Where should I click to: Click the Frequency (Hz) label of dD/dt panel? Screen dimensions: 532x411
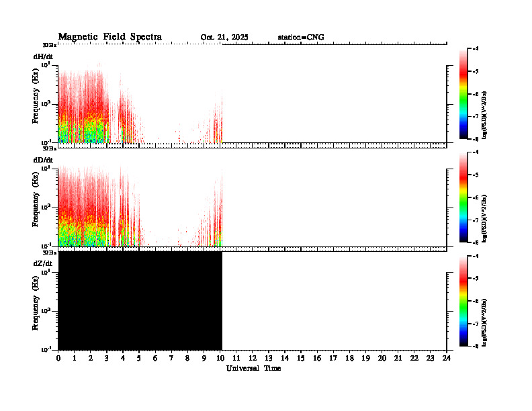pos(36,199)
